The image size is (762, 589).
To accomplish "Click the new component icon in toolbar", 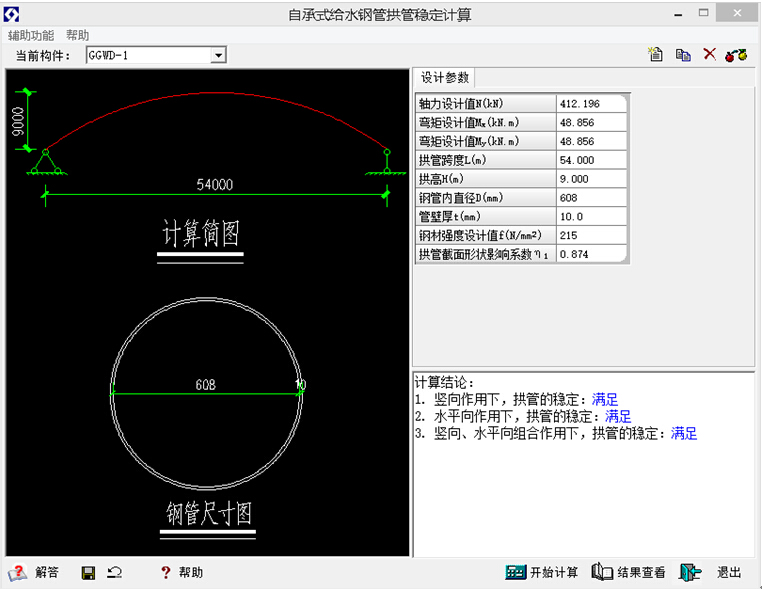I will 656,54.
